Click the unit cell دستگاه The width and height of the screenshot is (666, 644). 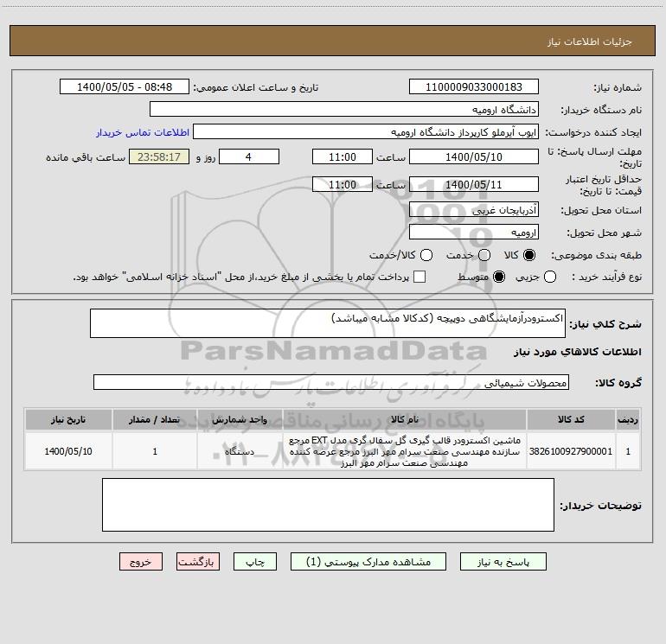tap(240, 451)
